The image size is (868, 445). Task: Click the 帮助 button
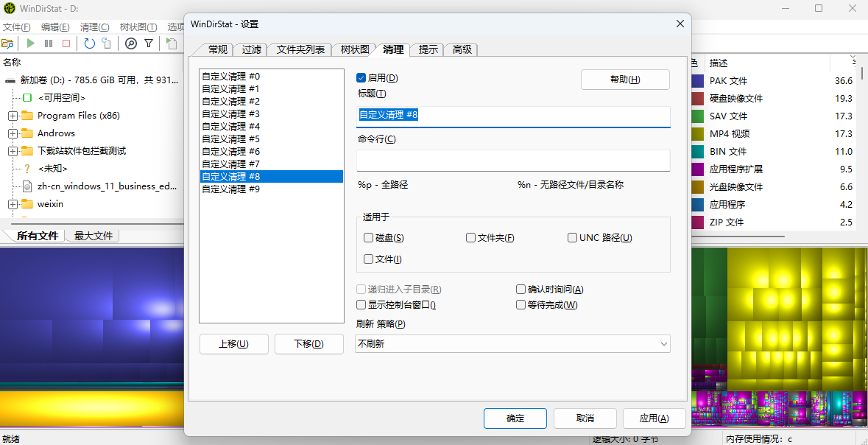[x=624, y=80]
